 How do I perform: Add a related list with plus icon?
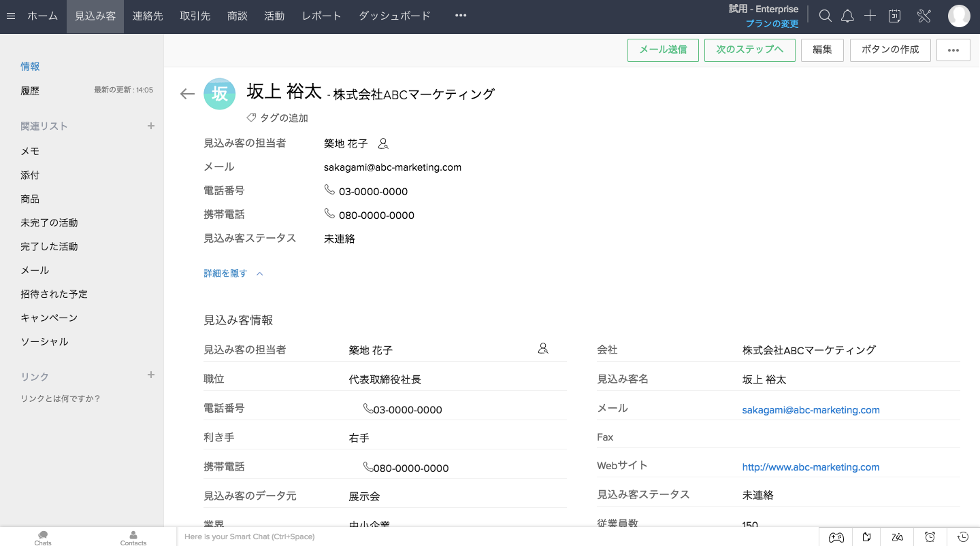(151, 126)
